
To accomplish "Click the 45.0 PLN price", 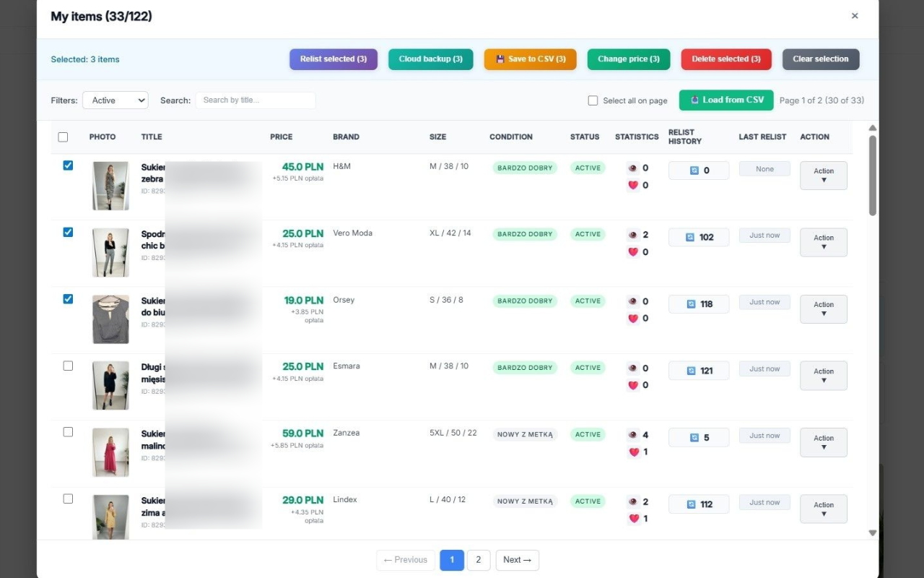I will coord(302,167).
